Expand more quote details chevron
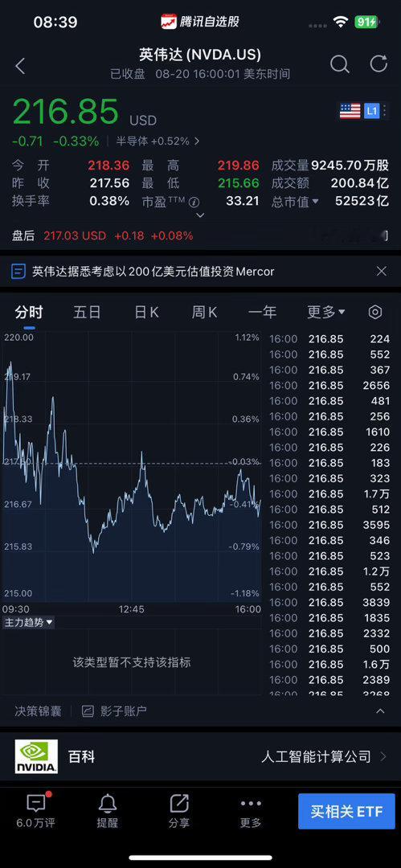Image resolution: width=401 pixels, height=868 pixels. click(201, 215)
